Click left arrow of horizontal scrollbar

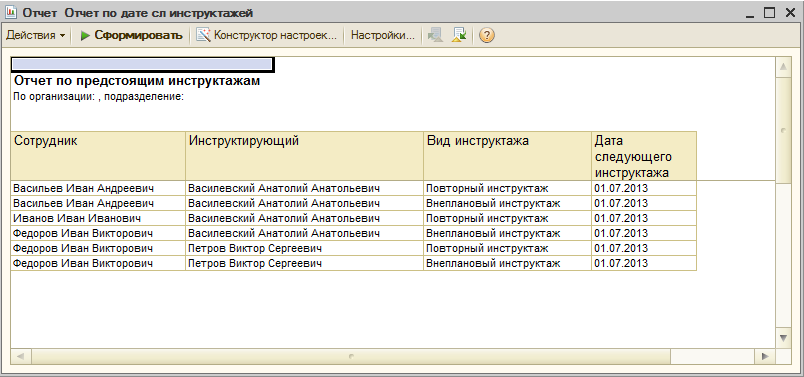21,355
